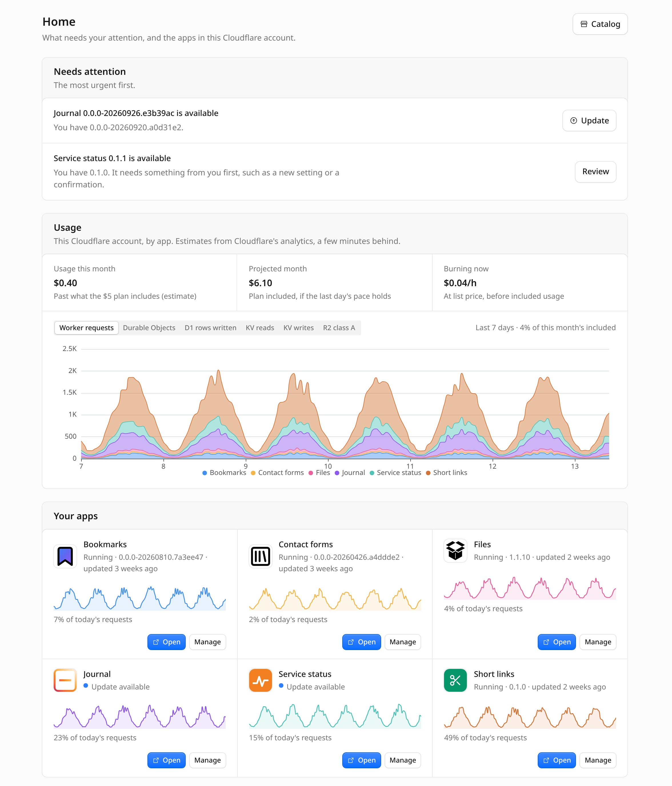Manage the Journal app
The height and width of the screenshot is (786, 672).
point(207,761)
